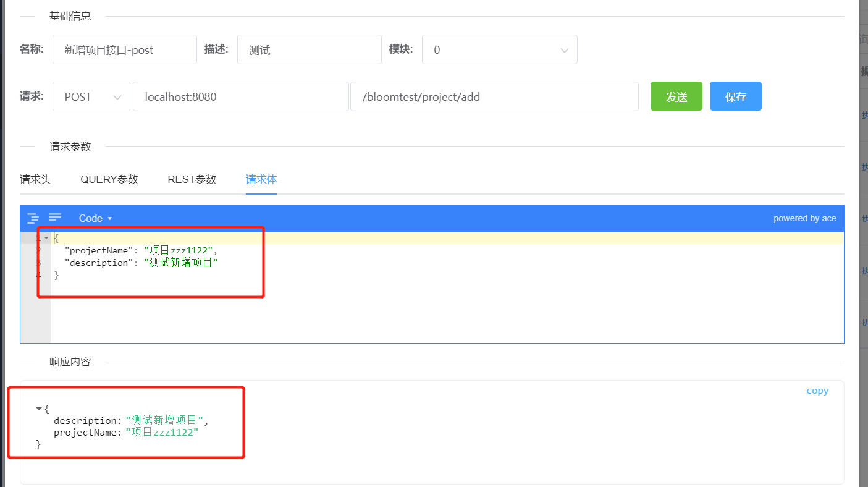Open the Code mode dropdown
The width and height of the screenshot is (868, 487).
coord(95,218)
